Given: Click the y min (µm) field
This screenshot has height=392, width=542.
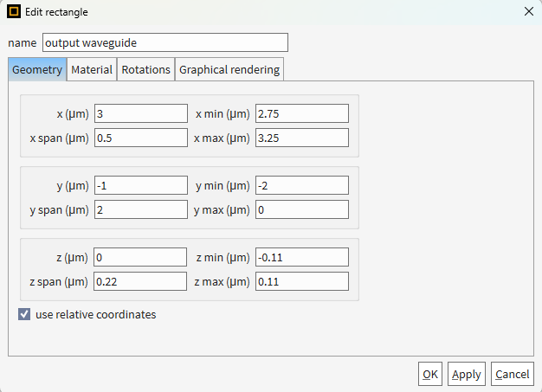Looking at the screenshot, I should (x=302, y=185).
